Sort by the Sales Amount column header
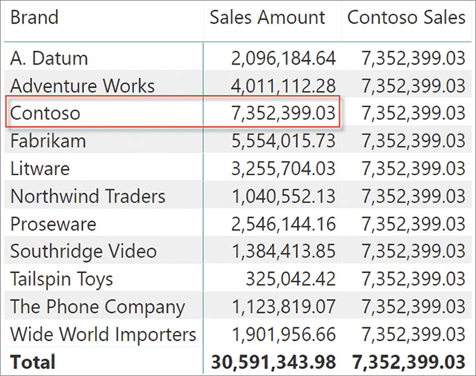The image size is (476, 376). click(x=267, y=17)
